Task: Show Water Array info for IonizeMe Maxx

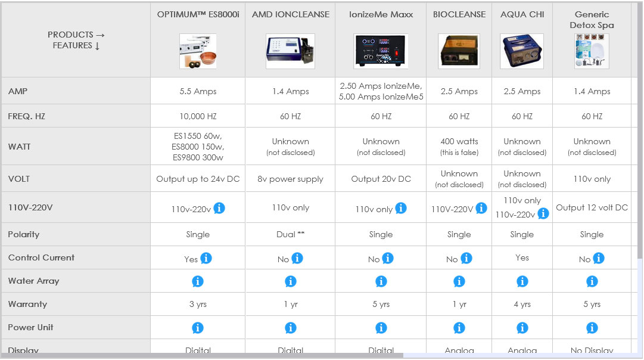Action: pyautogui.click(x=381, y=281)
